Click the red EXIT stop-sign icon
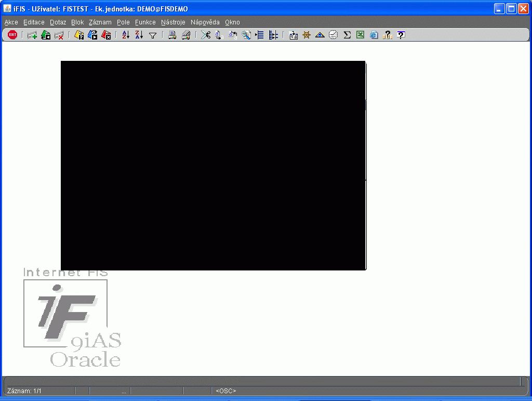The width and height of the screenshot is (532, 401). [x=12, y=35]
